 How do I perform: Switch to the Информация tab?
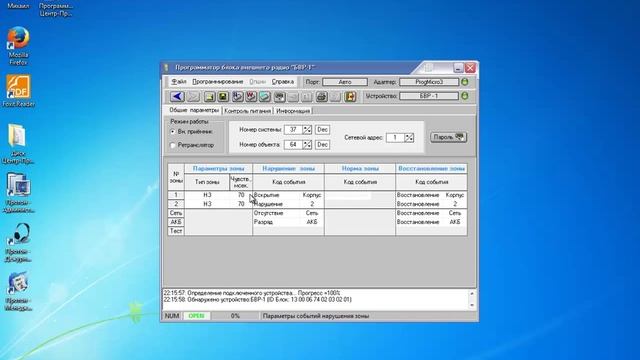[x=293, y=111]
